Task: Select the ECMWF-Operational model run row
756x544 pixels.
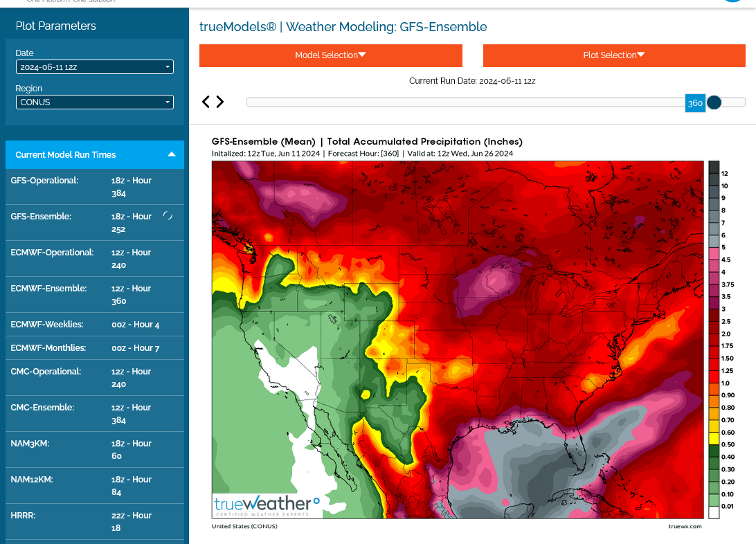Action: point(94,259)
